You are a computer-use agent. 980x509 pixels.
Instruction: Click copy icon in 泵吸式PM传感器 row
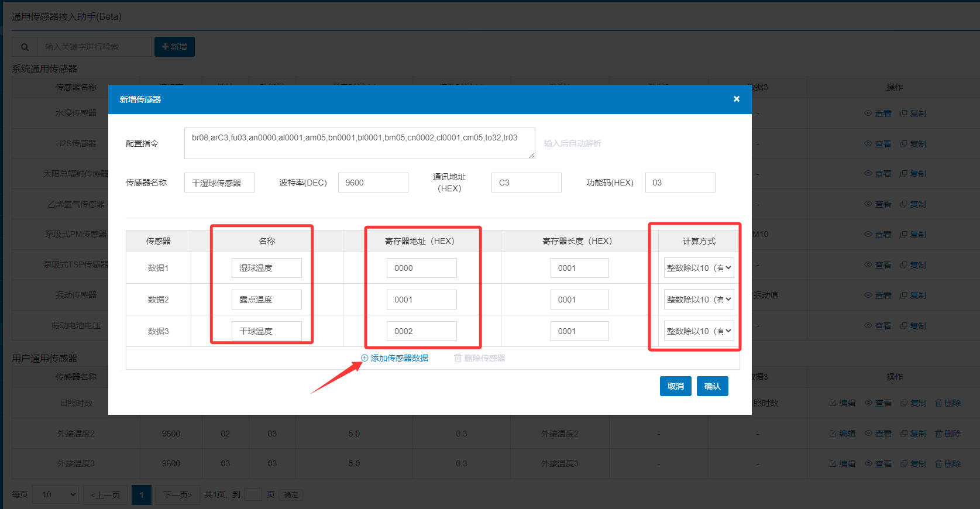pyautogui.click(x=903, y=235)
